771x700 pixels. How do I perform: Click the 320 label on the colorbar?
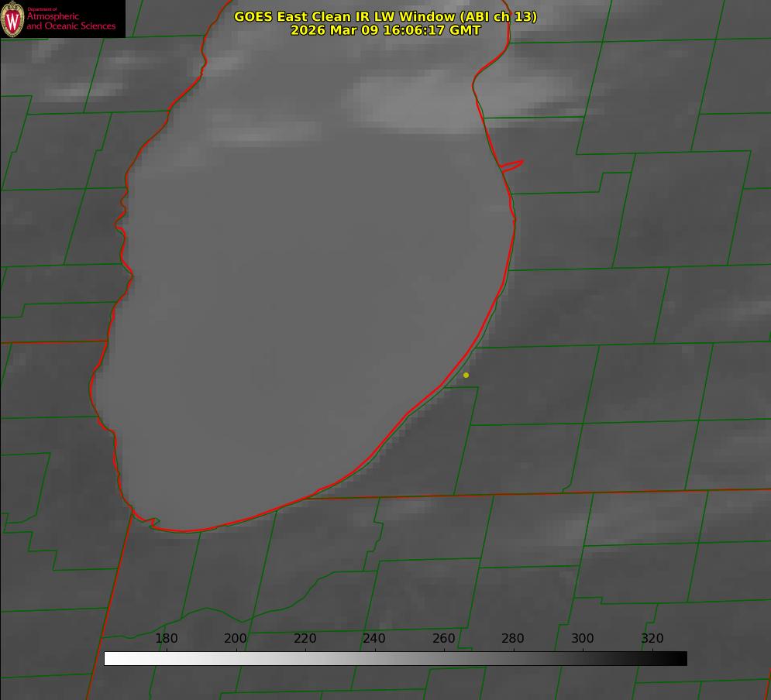(x=652, y=639)
